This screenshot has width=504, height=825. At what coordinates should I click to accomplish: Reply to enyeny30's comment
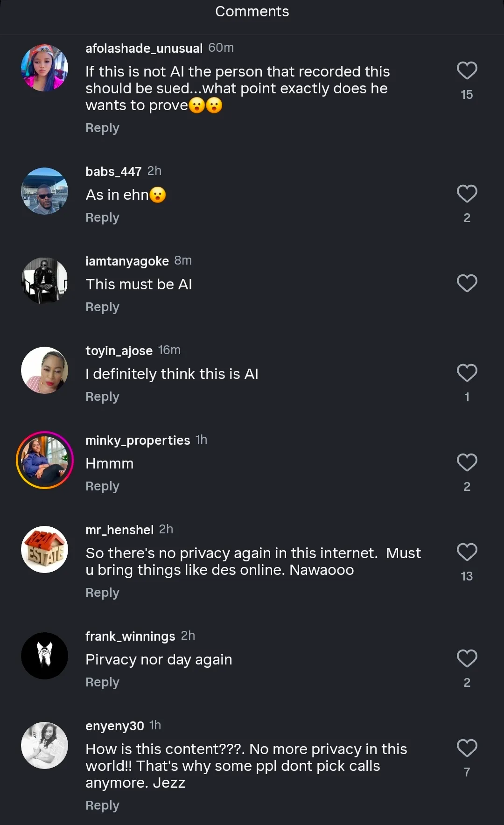pos(102,805)
